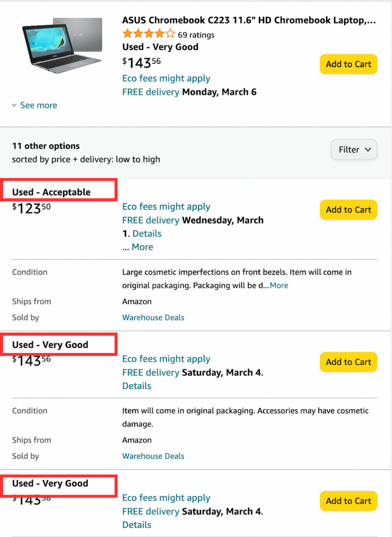392x537 pixels.
Task: Click the orange star rating icons
Action: point(149,35)
